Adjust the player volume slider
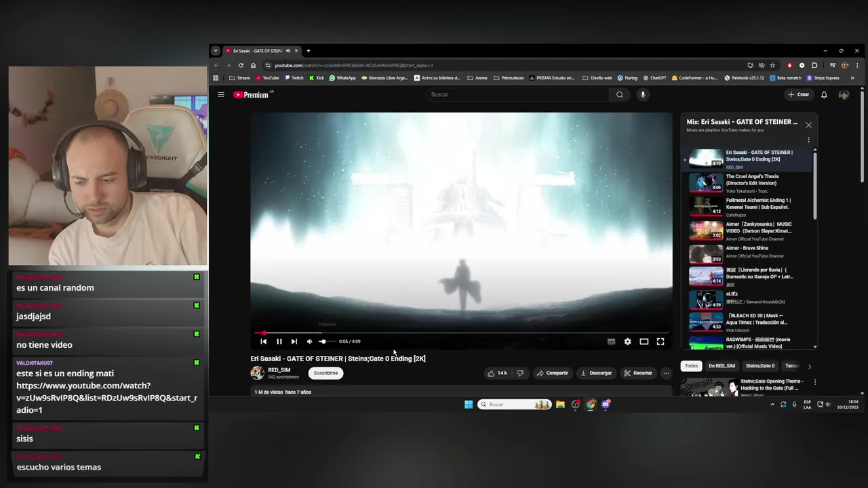Image resolution: width=868 pixels, height=488 pixels. [326, 342]
